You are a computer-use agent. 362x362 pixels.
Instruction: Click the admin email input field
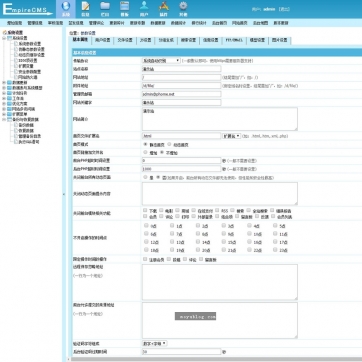(x=181, y=94)
